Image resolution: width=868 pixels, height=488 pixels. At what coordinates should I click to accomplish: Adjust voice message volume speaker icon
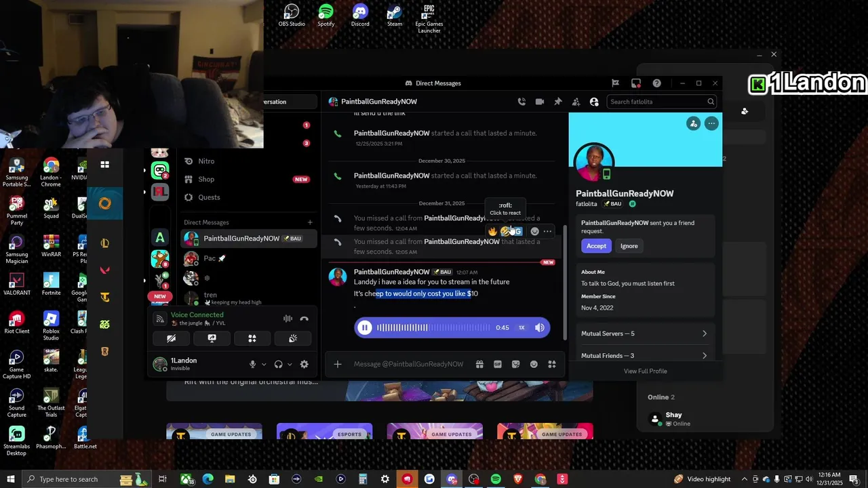(x=540, y=327)
